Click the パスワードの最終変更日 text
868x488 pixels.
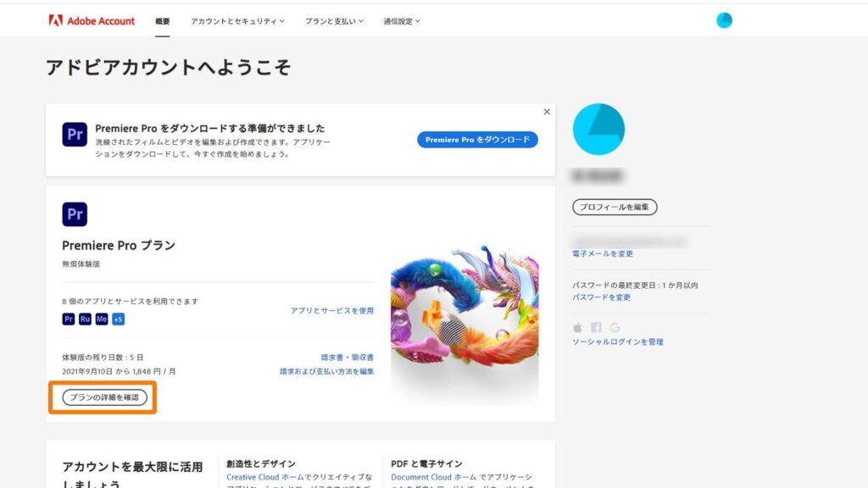635,286
